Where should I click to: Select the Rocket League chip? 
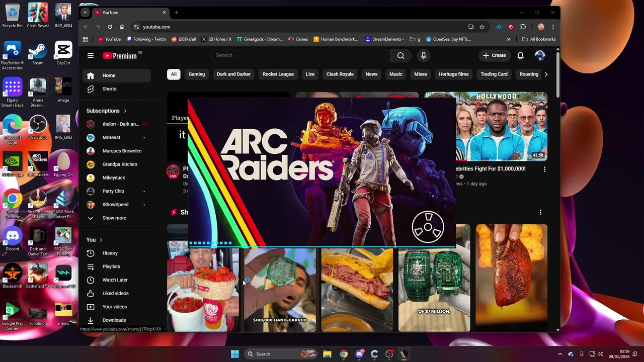(278, 74)
